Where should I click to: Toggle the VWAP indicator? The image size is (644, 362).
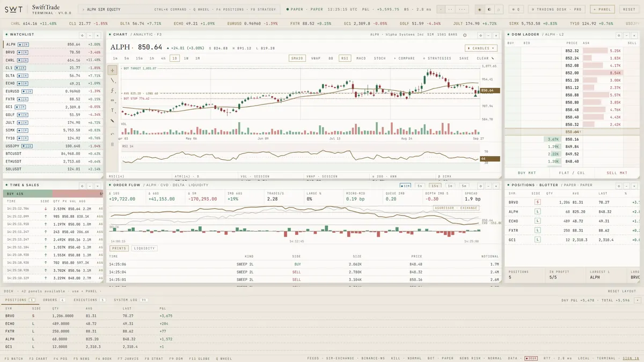(x=316, y=58)
